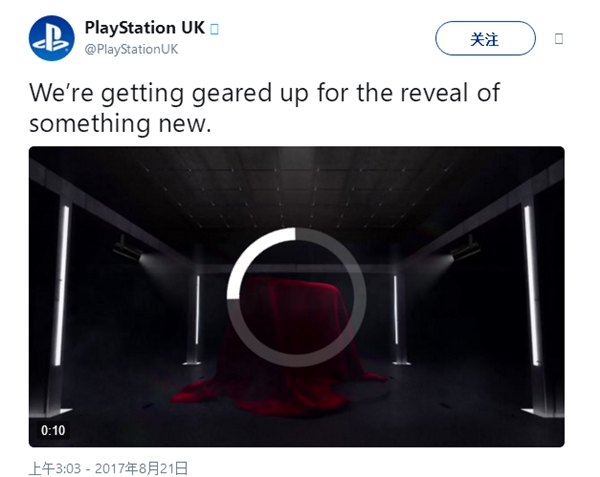
Task: Click the left spotlight fixture in video
Action: pyautogui.click(x=128, y=250)
